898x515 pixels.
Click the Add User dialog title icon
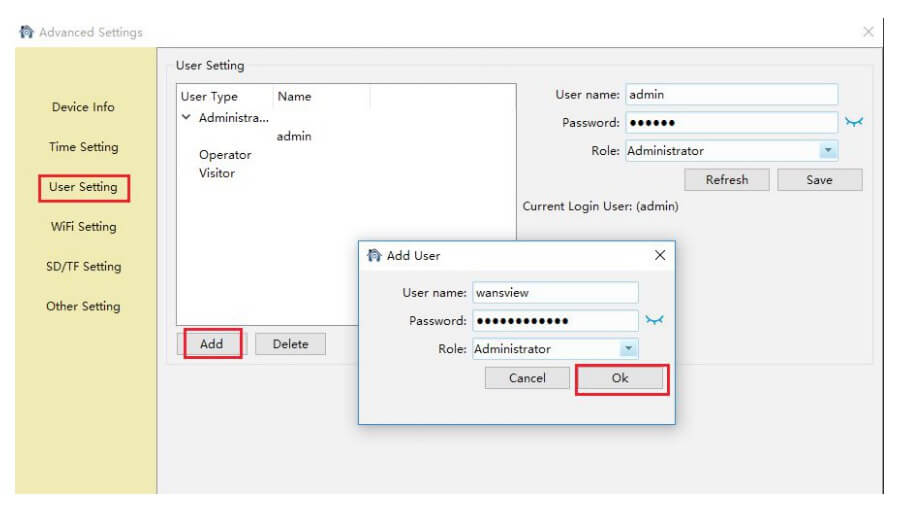point(374,255)
